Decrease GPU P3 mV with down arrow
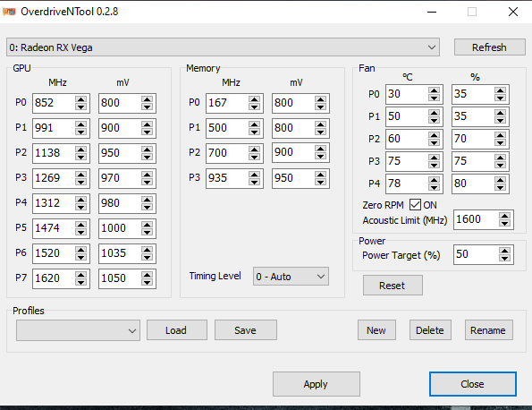The height and width of the screenshot is (410, 532). point(147,183)
